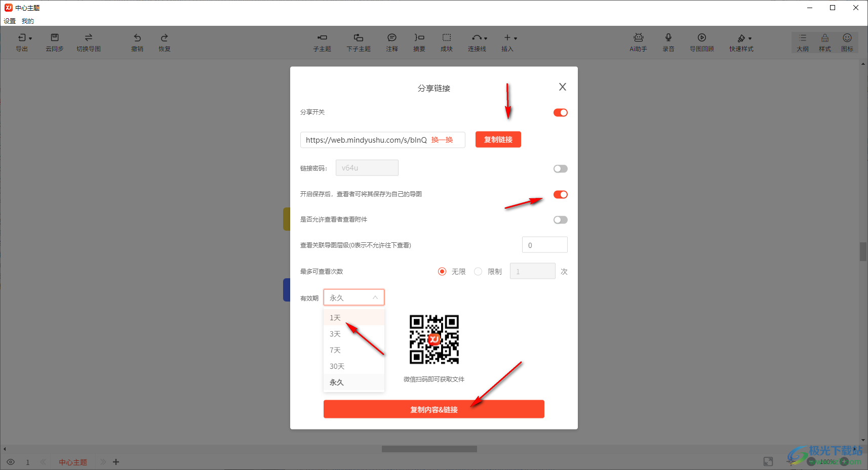The image size is (868, 470).
Task: Open the 图标 icons panel
Action: pyautogui.click(x=847, y=42)
